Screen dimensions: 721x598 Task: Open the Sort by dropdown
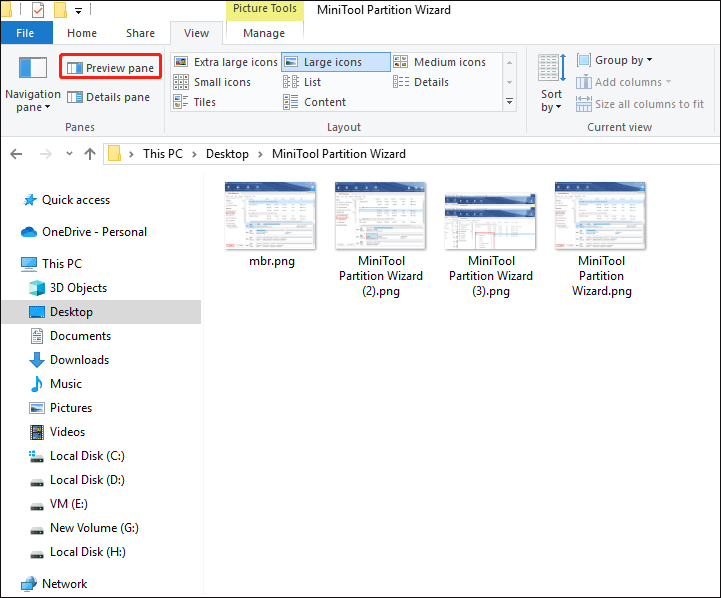(x=551, y=84)
